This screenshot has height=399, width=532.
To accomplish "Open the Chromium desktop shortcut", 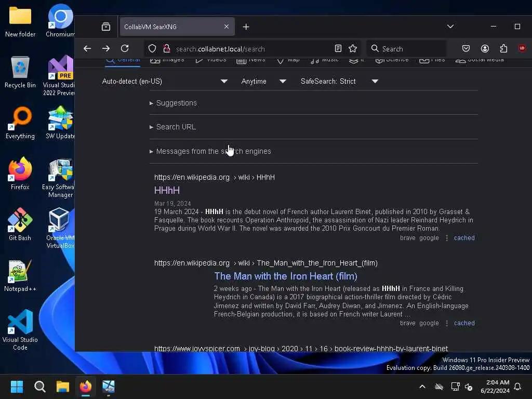I will coord(60,21).
